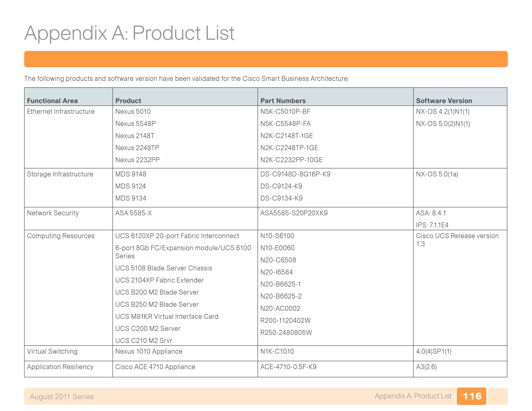Click 'UCS B200 M2 Blade Server' entry
This screenshot has height=411, width=532.
[157, 292]
